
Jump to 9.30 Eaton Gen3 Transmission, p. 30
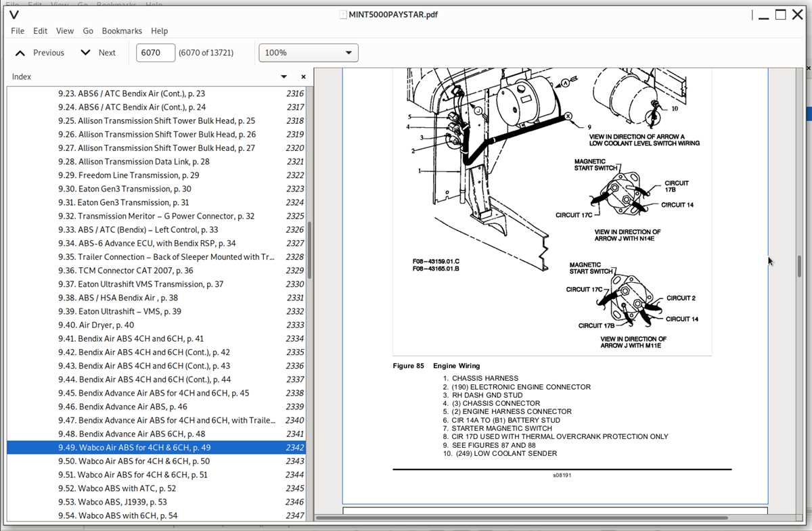pyautogui.click(x=156, y=189)
